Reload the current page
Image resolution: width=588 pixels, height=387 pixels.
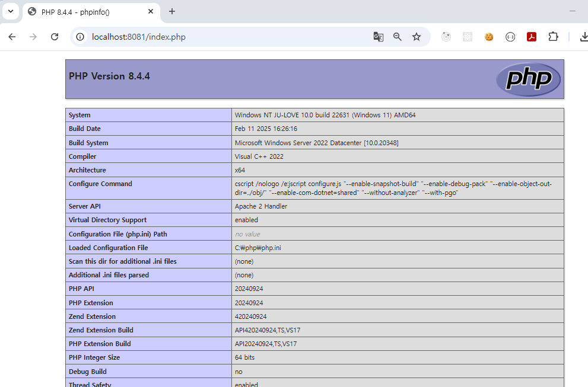pos(55,36)
